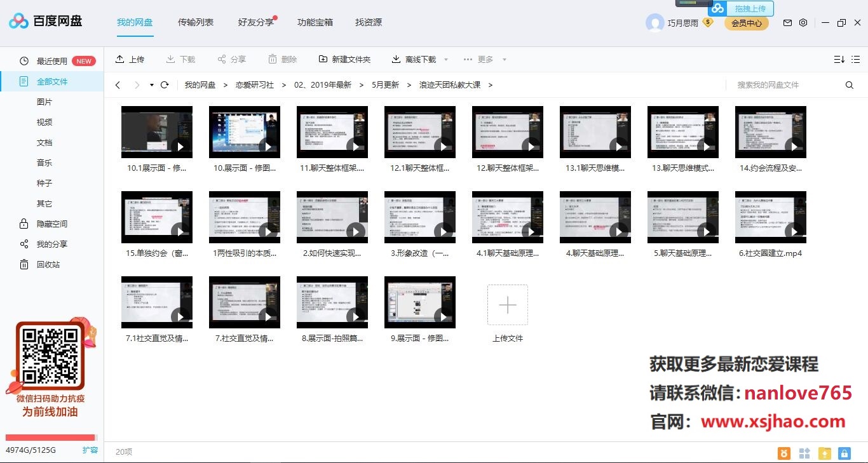868x463 pixels.
Task: Click 离线下载 offline download button
Action: click(413, 60)
